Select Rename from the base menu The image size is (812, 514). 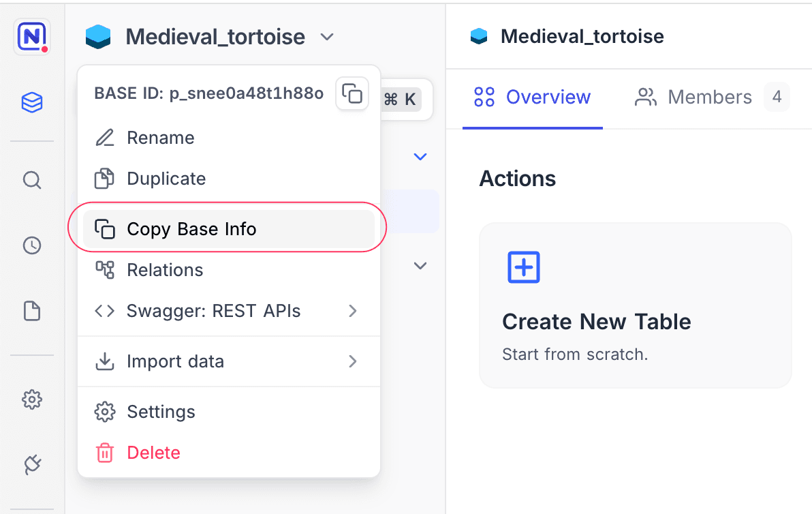(161, 138)
